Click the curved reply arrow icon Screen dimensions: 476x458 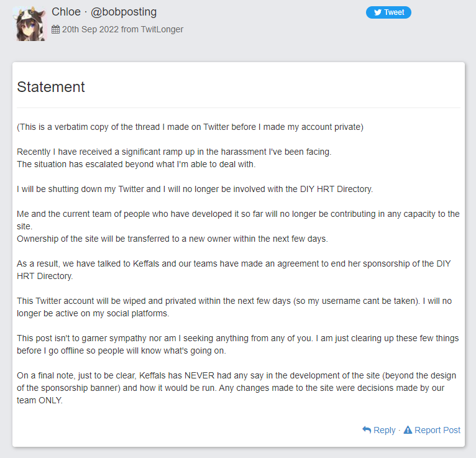point(367,430)
